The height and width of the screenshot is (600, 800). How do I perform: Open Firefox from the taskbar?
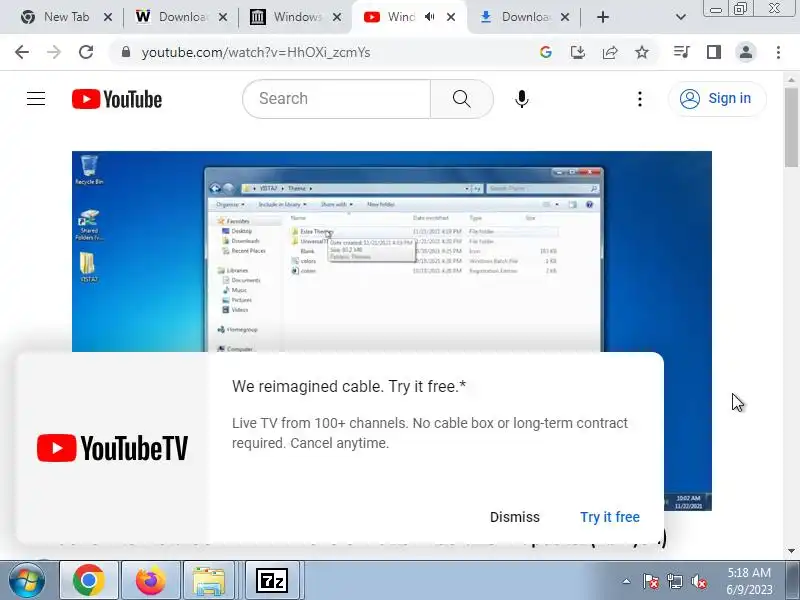click(151, 580)
